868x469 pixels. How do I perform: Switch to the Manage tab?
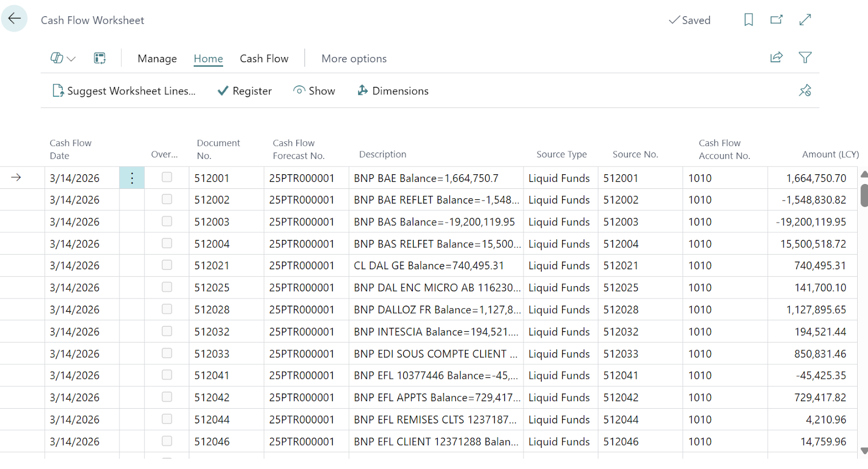point(157,59)
